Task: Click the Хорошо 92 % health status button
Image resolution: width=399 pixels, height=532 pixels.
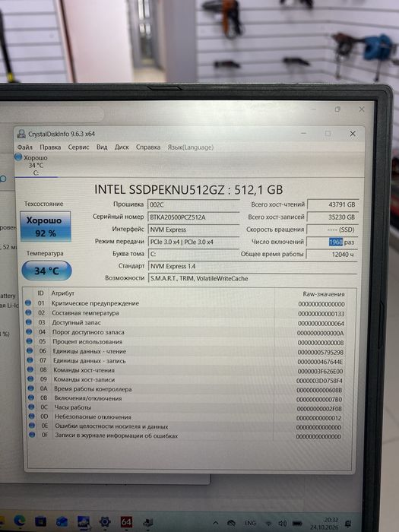Action: (46, 226)
